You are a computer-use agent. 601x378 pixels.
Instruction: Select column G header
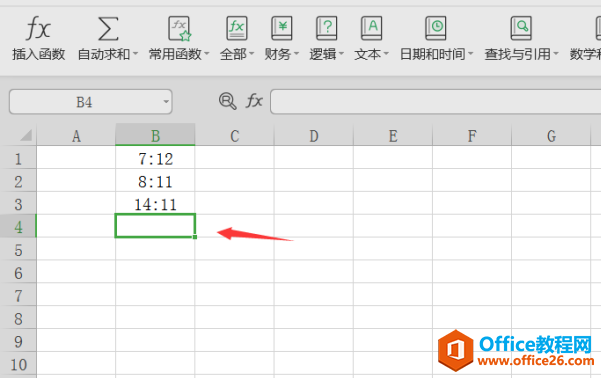551,136
